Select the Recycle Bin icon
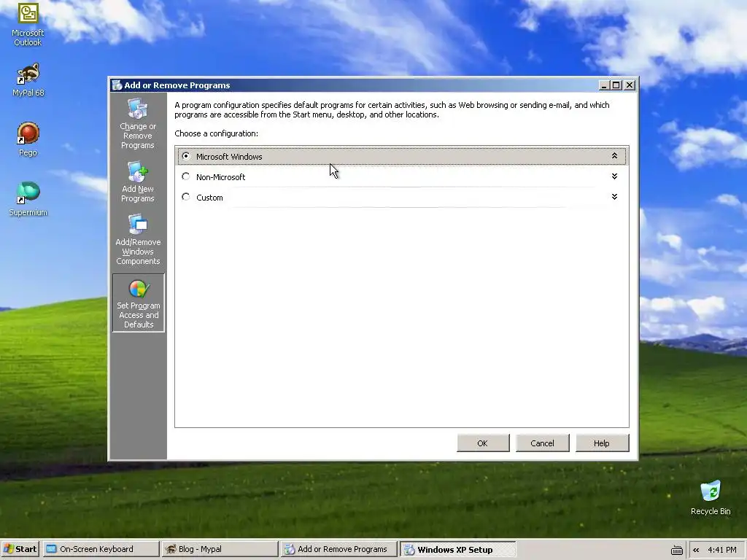 [711, 498]
